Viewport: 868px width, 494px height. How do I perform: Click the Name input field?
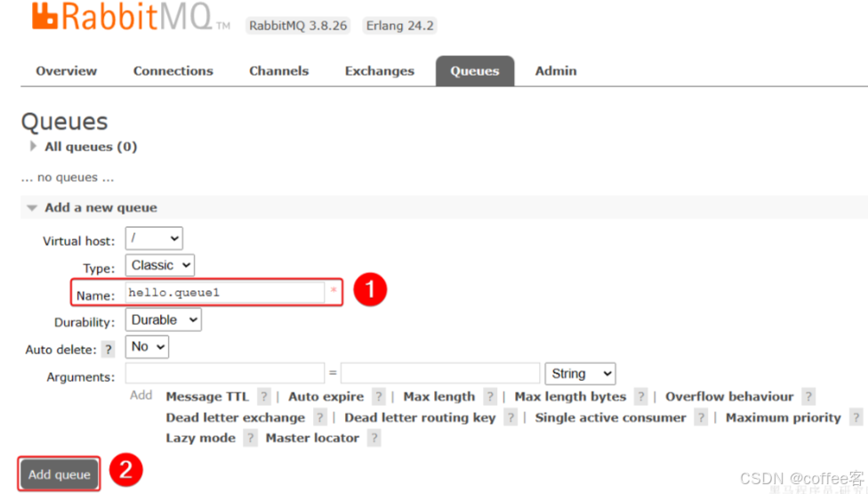(225, 293)
